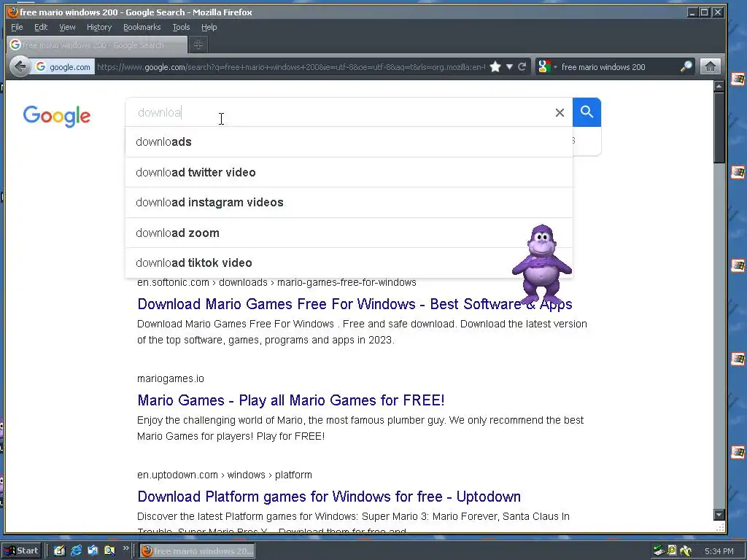This screenshot has width=747, height=560.
Task: Click the Google logo
Action: [x=57, y=116]
